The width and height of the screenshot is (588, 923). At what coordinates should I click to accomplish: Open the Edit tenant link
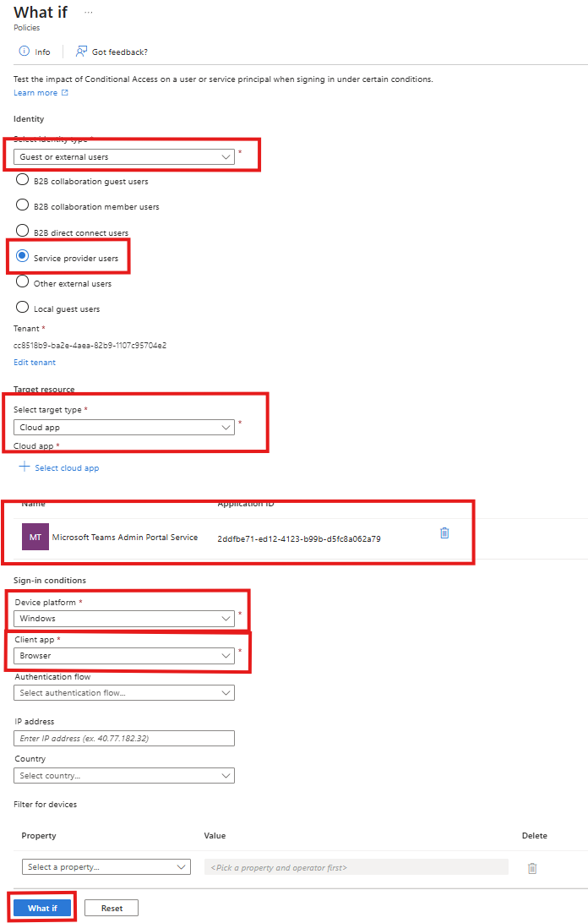pyautogui.click(x=35, y=362)
